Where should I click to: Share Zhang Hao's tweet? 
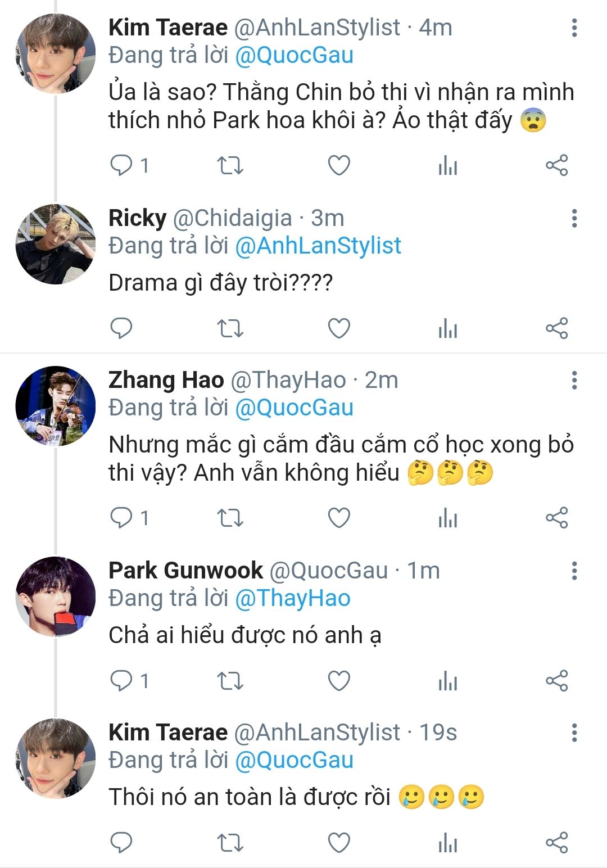(x=557, y=518)
